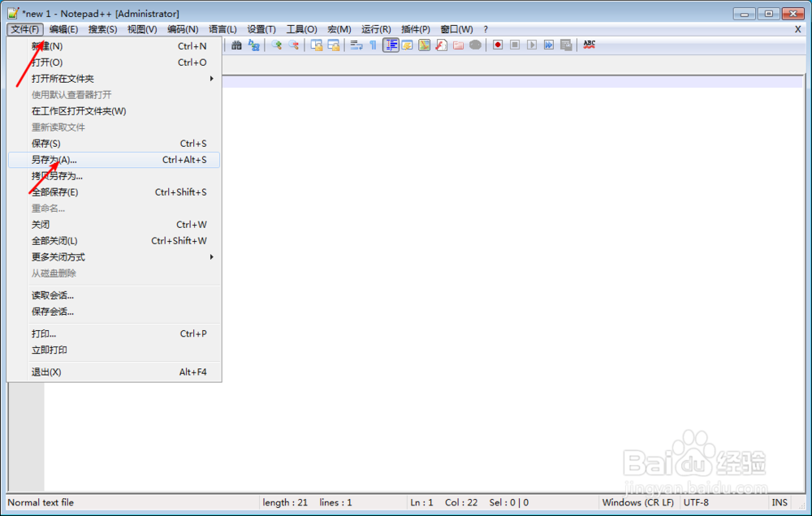This screenshot has width=812, height=516.
Task: Choose 全部保存(E) menu entry
Action: [114, 192]
